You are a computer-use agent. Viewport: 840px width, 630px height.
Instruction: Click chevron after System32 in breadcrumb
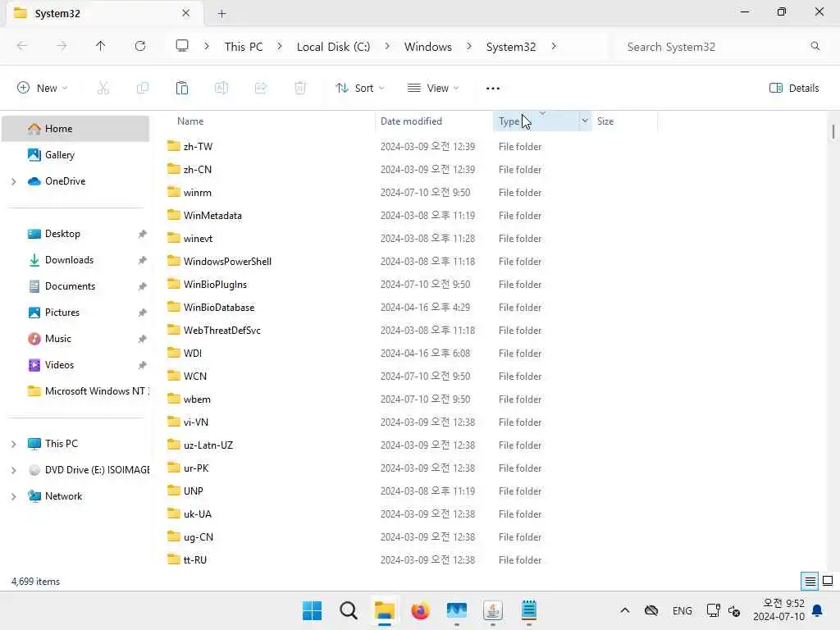click(554, 47)
